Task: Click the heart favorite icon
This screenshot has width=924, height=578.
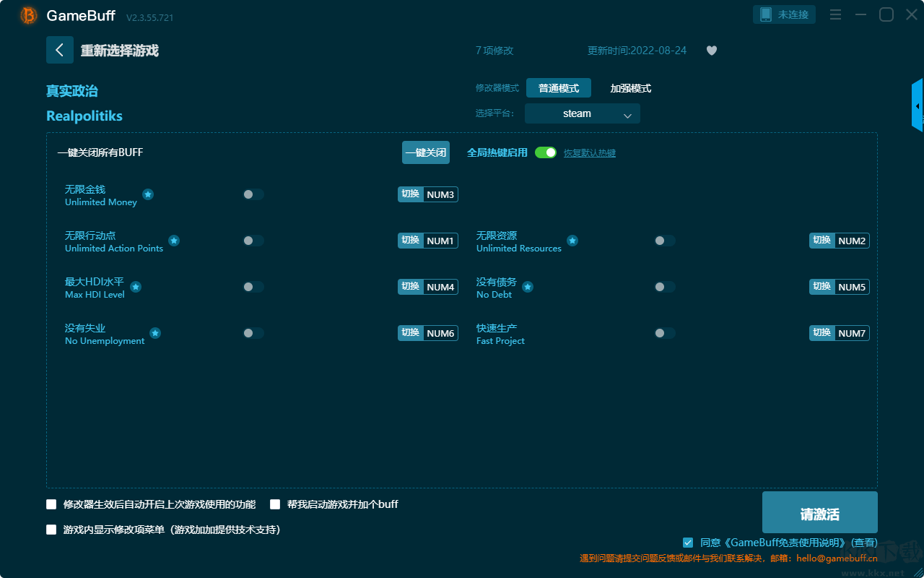Action: [x=712, y=51]
